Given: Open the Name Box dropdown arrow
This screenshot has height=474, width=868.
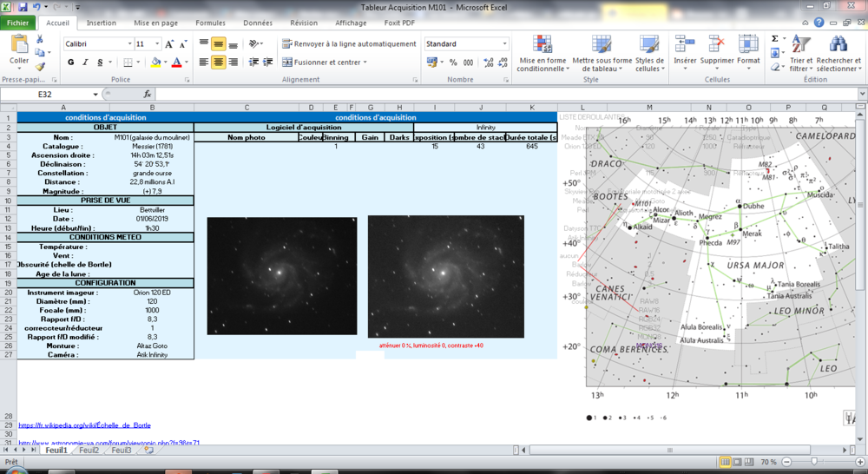Looking at the screenshot, I should click(x=95, y=94).
